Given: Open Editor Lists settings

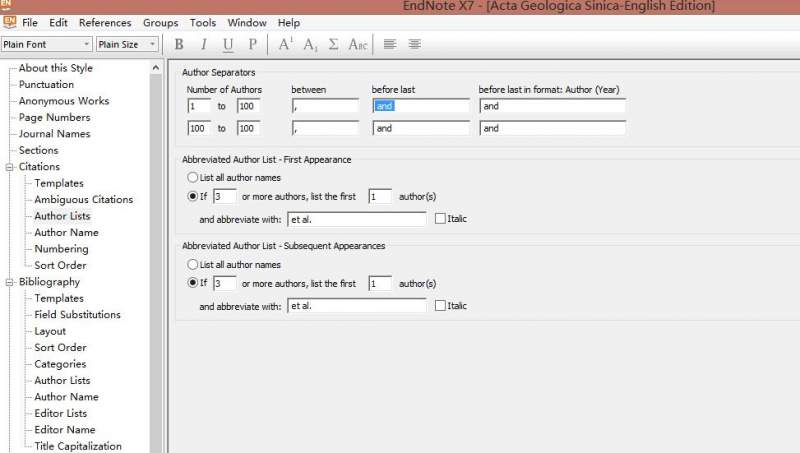Looking at the screenshot, I should click(61, 413).
